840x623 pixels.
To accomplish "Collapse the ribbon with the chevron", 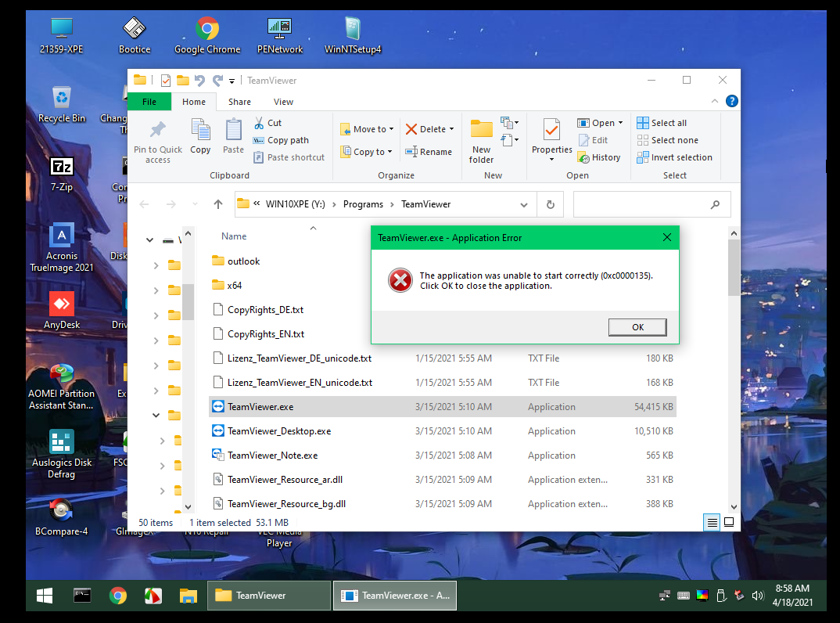I will pos(714,101).
